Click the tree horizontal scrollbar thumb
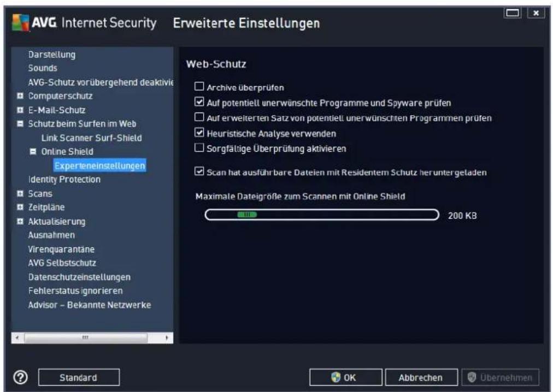 tap(85, 338)
